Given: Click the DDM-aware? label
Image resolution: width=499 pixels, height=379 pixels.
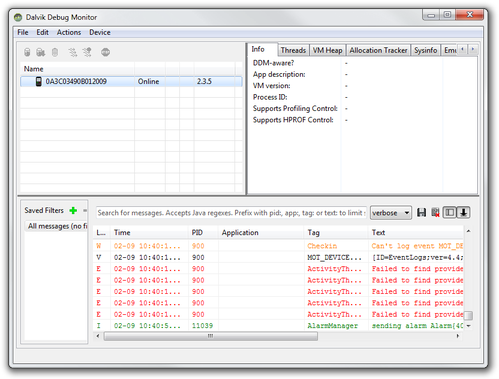Looking at the screenshot, I should pyautogui.click(x=273, y=63).
